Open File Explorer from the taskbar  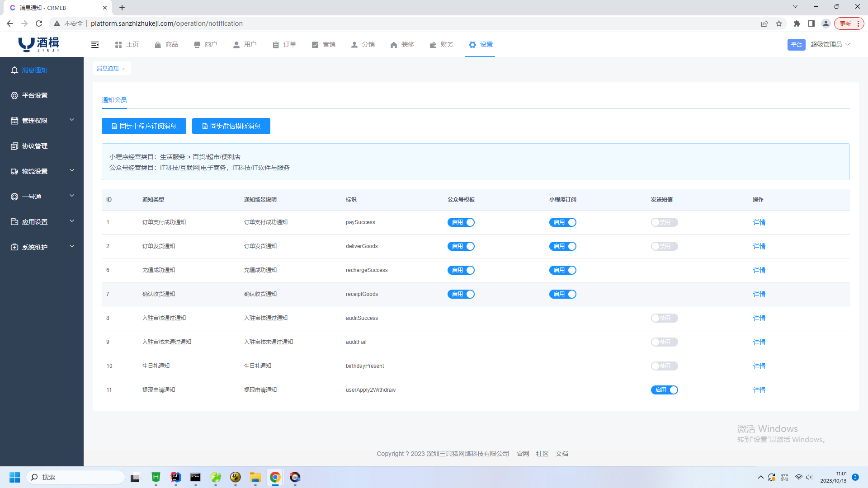coord(255,477)
